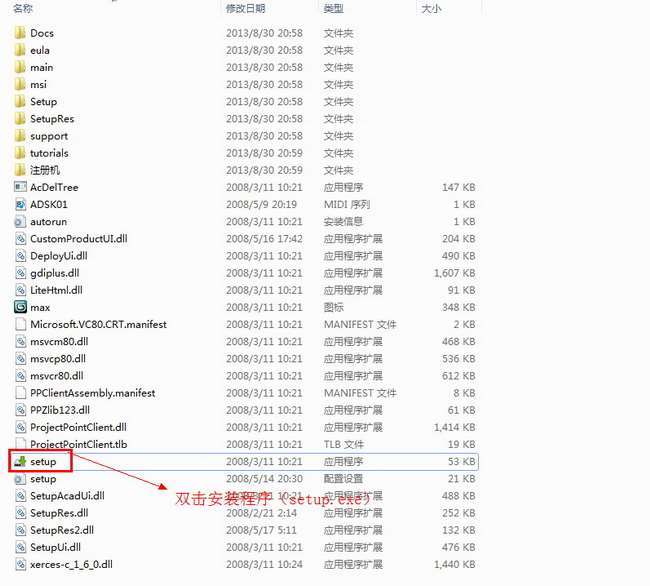This screenshot has height=586, width=650.
Task: Select the tutorials folder icon
Action: click(x=20, y=153)
